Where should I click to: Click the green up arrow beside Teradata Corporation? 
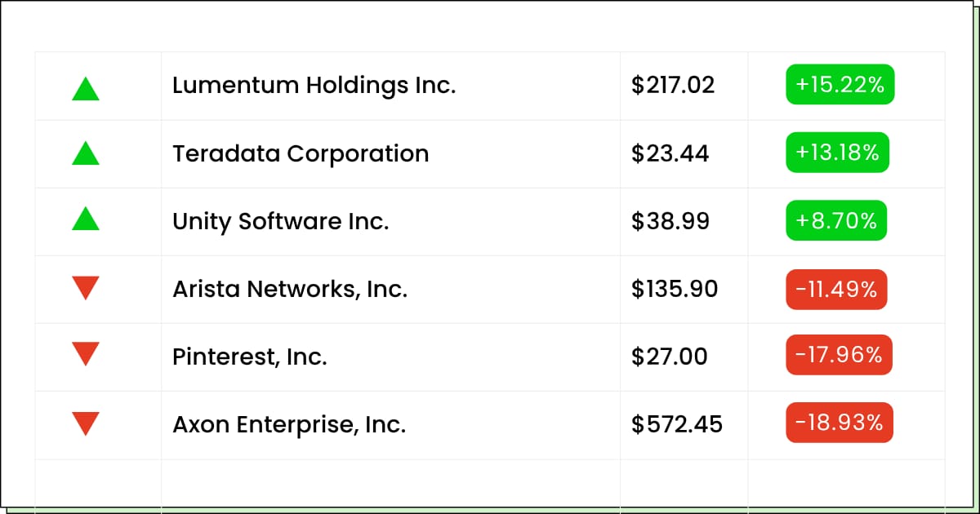(86, 153)
